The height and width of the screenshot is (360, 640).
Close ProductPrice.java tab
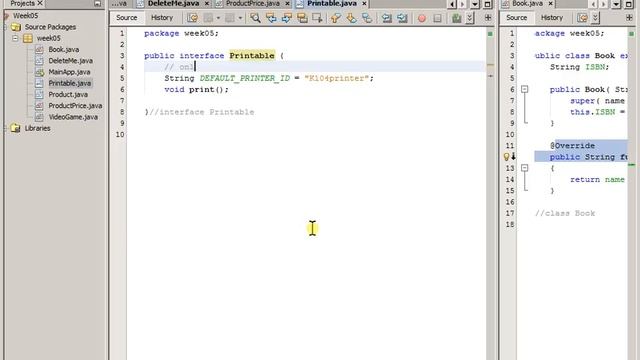pyautogui.click(x=287, y=4)
